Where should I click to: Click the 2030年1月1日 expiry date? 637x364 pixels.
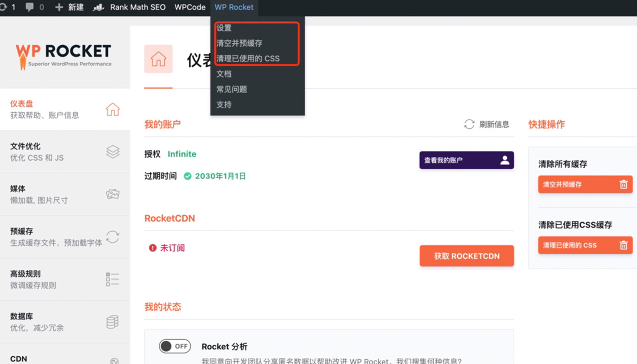click(x=220, y=176)
